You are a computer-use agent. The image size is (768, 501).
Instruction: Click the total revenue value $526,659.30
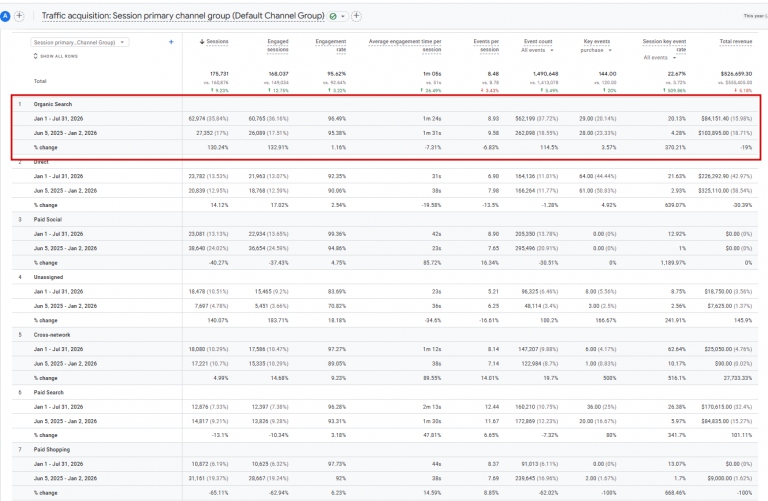(x=736, y=74)
